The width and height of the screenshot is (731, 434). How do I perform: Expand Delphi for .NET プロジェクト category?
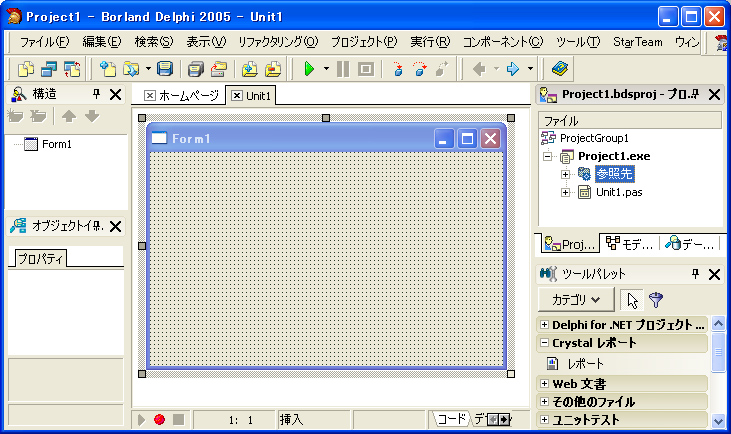[544, 324]
